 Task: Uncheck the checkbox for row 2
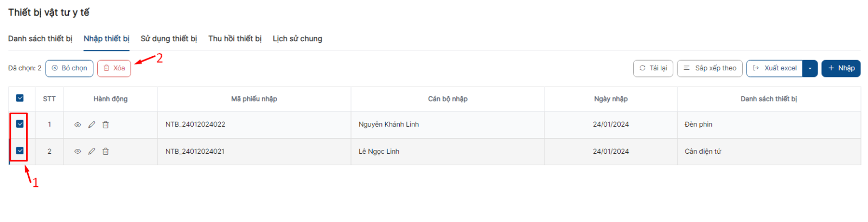20,151
